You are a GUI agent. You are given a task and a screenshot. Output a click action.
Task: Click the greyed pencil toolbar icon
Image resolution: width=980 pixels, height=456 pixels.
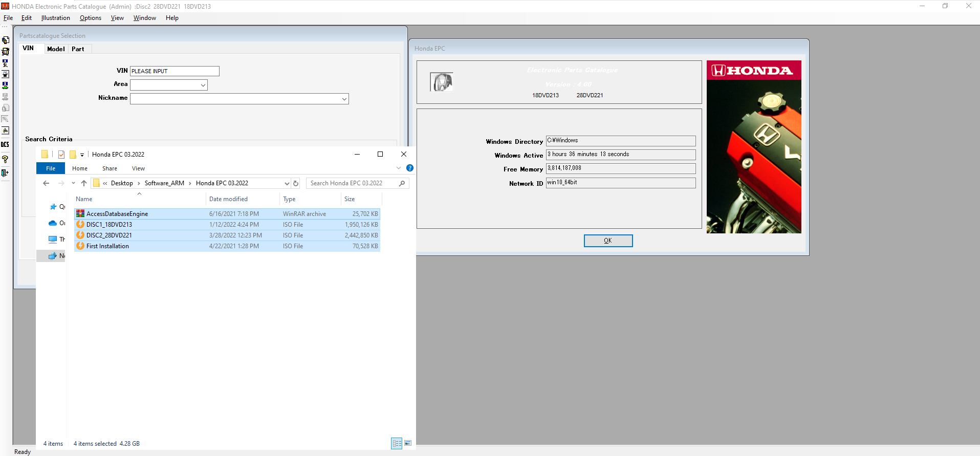pos(5,119)
